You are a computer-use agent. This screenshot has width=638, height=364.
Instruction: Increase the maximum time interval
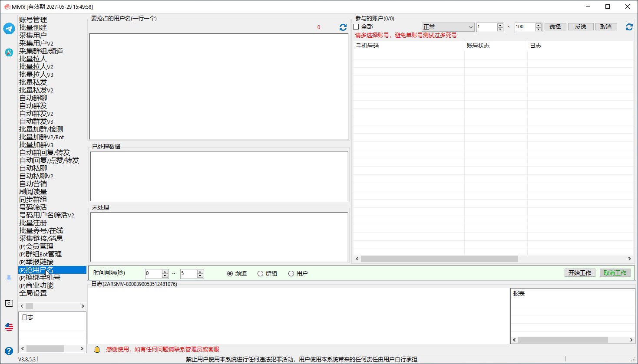coord(200,272)
